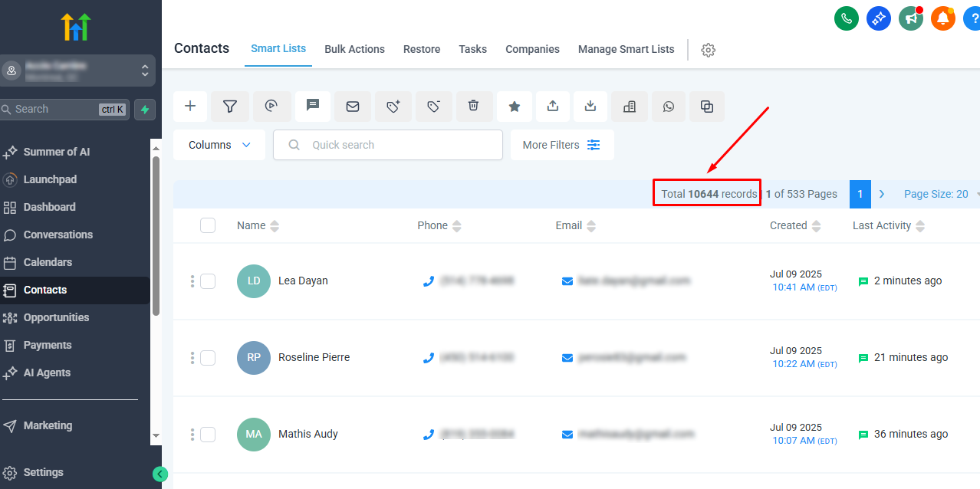Click the Merge contacts icon
Viewport: 980px width, 489px height.
[x=707, y=107]
